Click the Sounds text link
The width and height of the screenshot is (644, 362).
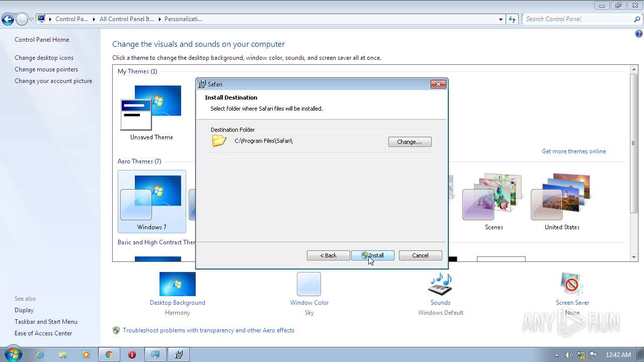pyautogui.click(x=440, y=303)
